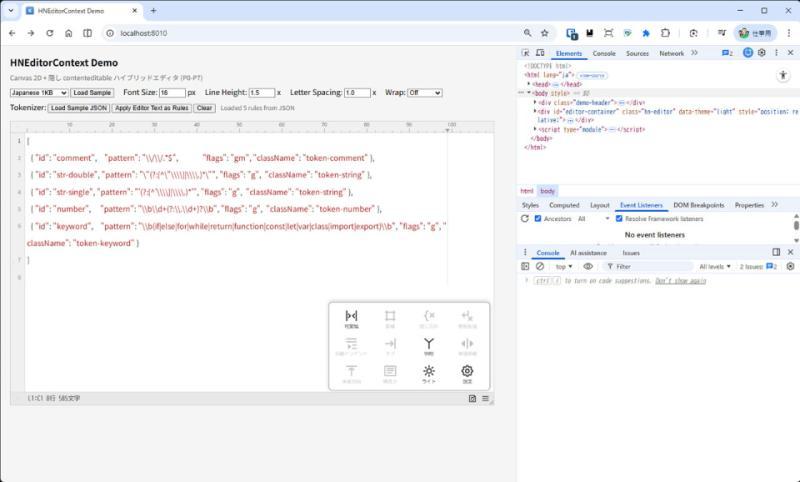Switch to the Network tab in DevTools

672,53
